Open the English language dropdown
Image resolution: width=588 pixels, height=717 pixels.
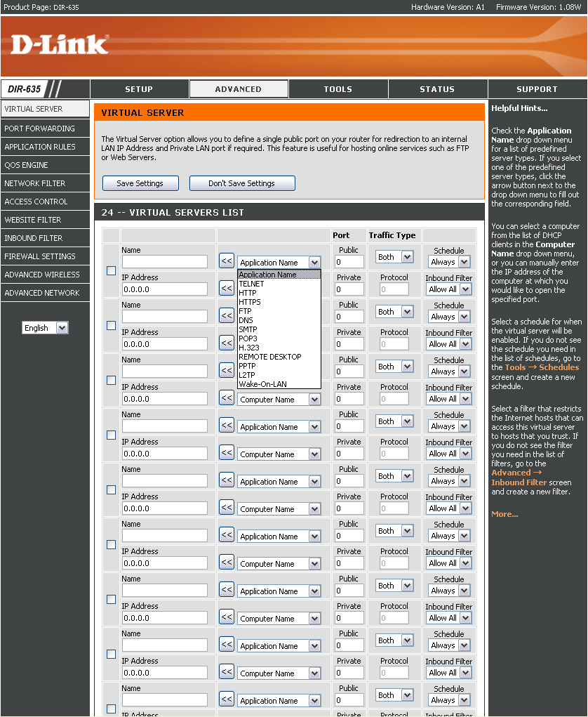coord(45,328)
